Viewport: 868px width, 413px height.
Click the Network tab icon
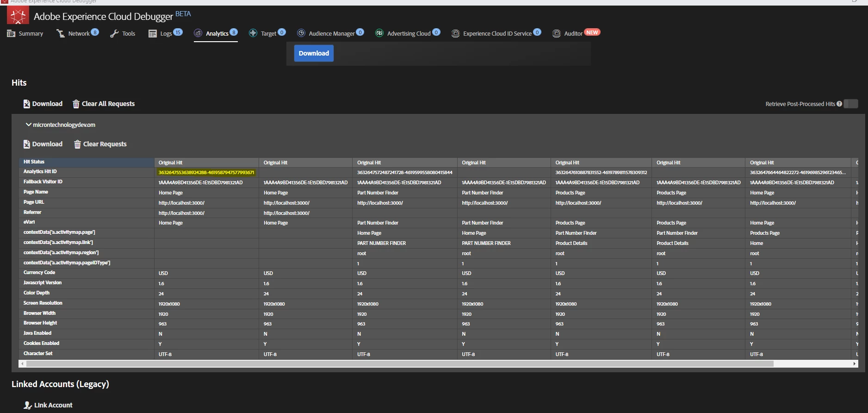[x=60, y=33]
